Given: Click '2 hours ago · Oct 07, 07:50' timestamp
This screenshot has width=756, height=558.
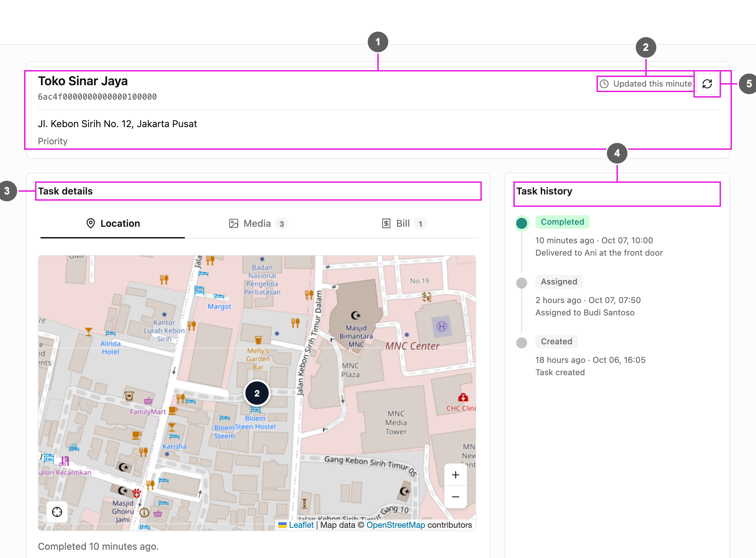Looking at the screenshot, I should tap(588, 300).
